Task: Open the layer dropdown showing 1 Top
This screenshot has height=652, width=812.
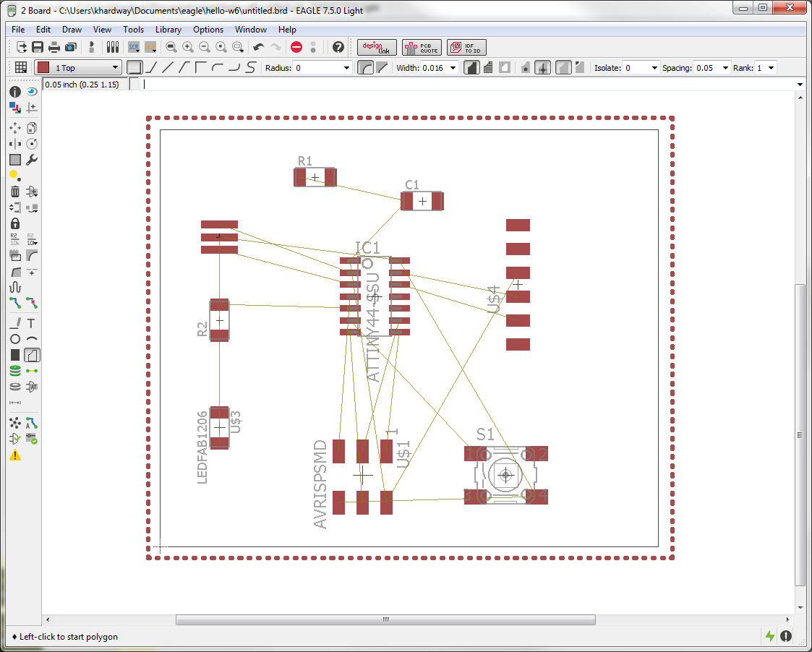Action: coord(78,68)
